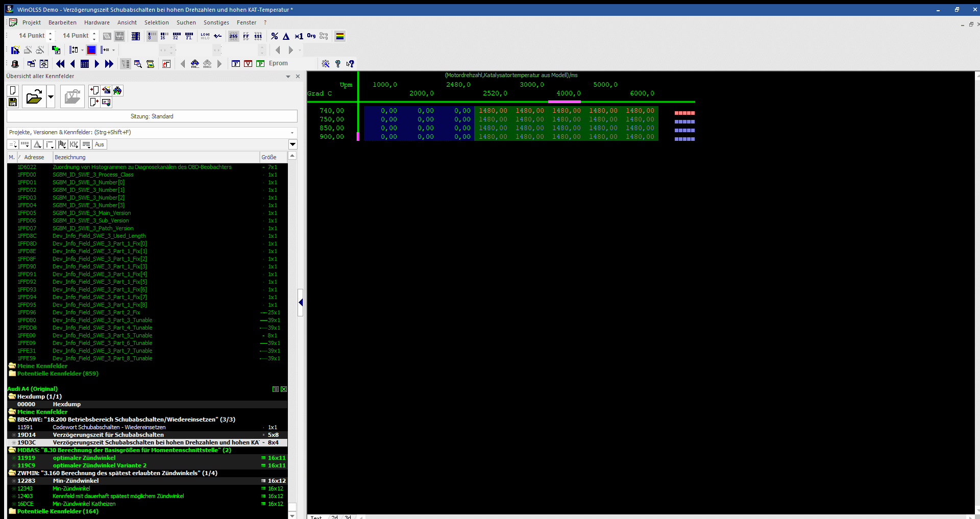Open the Selektion menu
The width and height of the screenshot is (980, 519).
click(156, 22)
